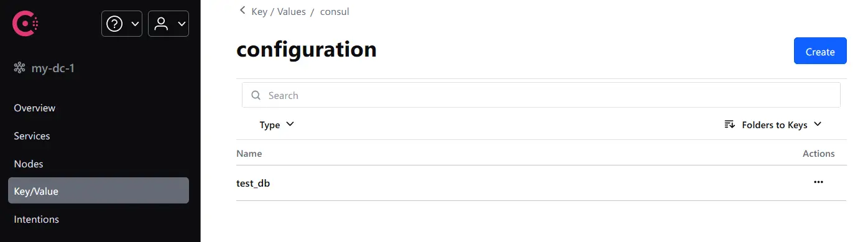Click the sort order icon
This screenshot has height=242, width=868.
point(730,124)
